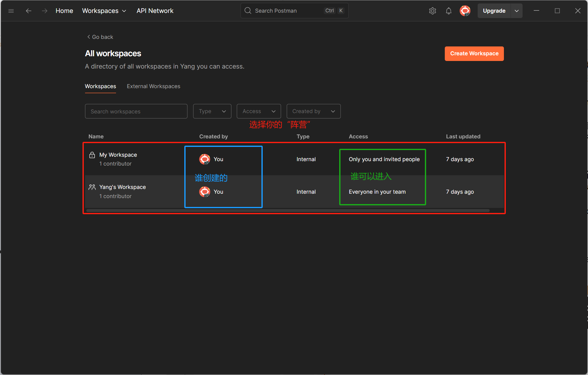
Task: Switch to External Workspaces tab
Action: (x=154, y=86)
